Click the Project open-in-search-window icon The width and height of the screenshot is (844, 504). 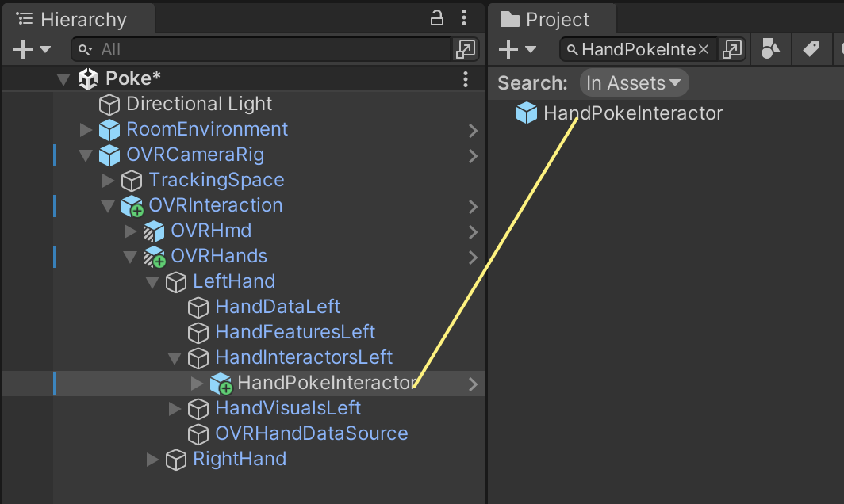coord(732,49)
